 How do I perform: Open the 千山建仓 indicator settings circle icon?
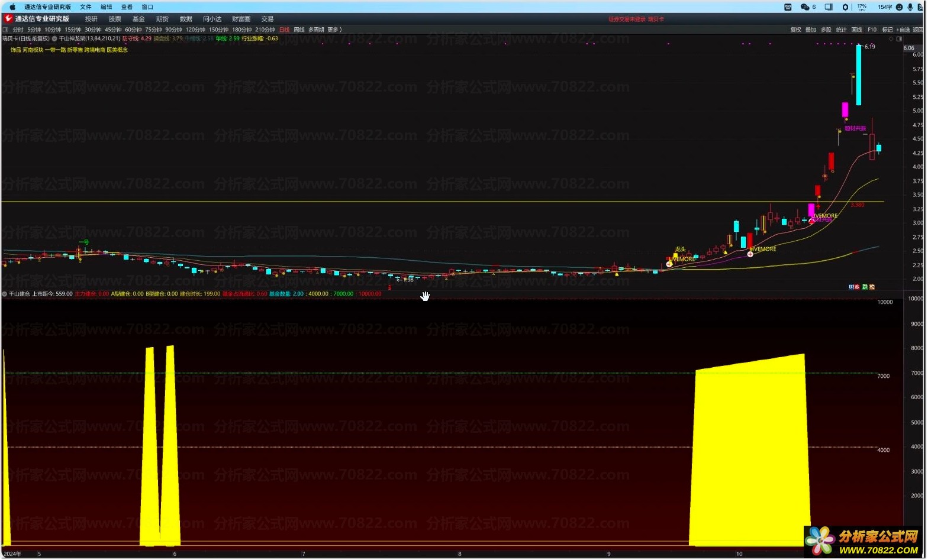click(5, 294)
